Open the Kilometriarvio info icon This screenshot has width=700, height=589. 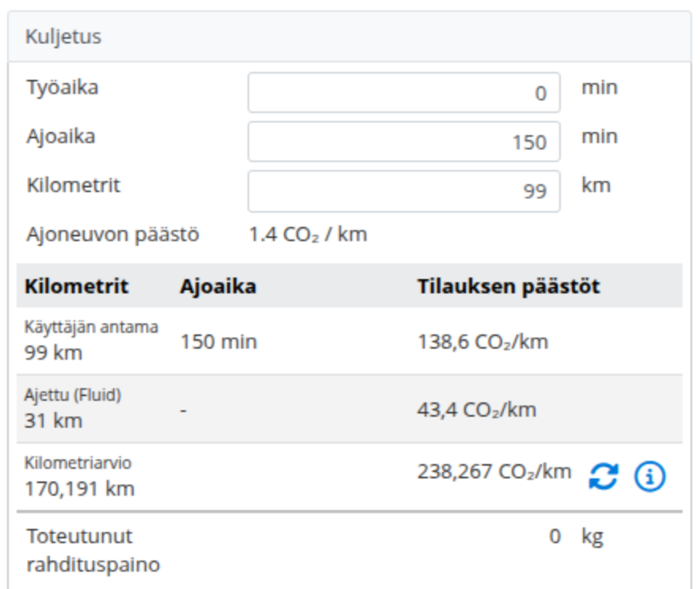(x=650, y=476)
